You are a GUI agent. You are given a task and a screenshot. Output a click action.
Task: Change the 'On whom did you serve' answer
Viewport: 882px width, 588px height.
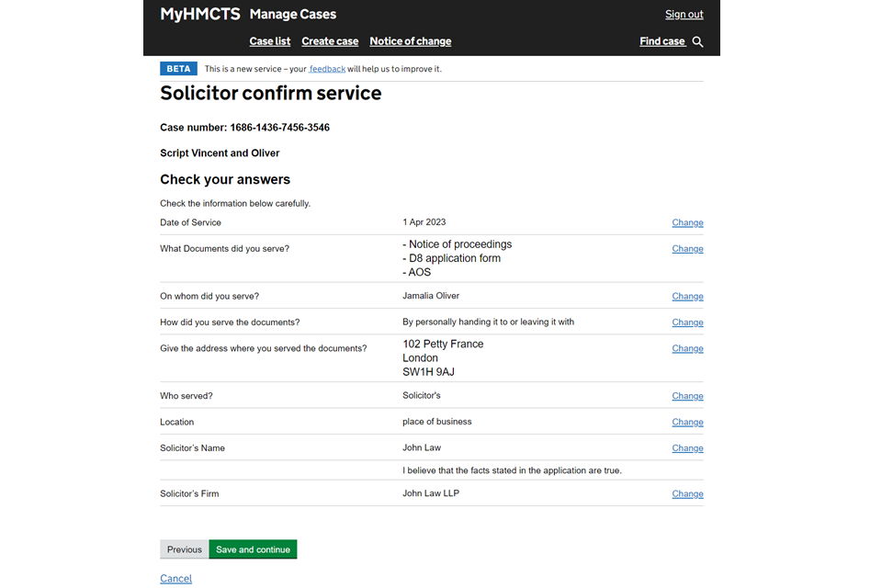point(687,297)
